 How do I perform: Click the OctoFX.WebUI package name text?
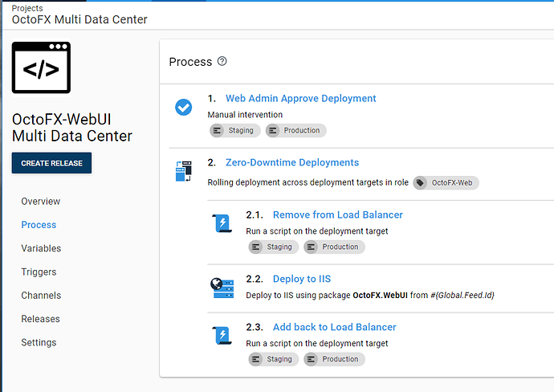[x=380, y=295]
